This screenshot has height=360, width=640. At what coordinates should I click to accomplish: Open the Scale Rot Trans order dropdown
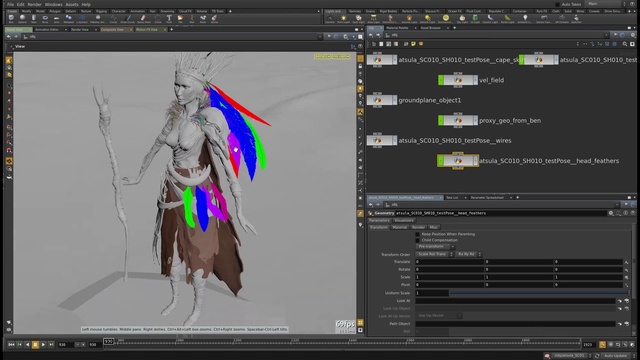pos(435,254)
